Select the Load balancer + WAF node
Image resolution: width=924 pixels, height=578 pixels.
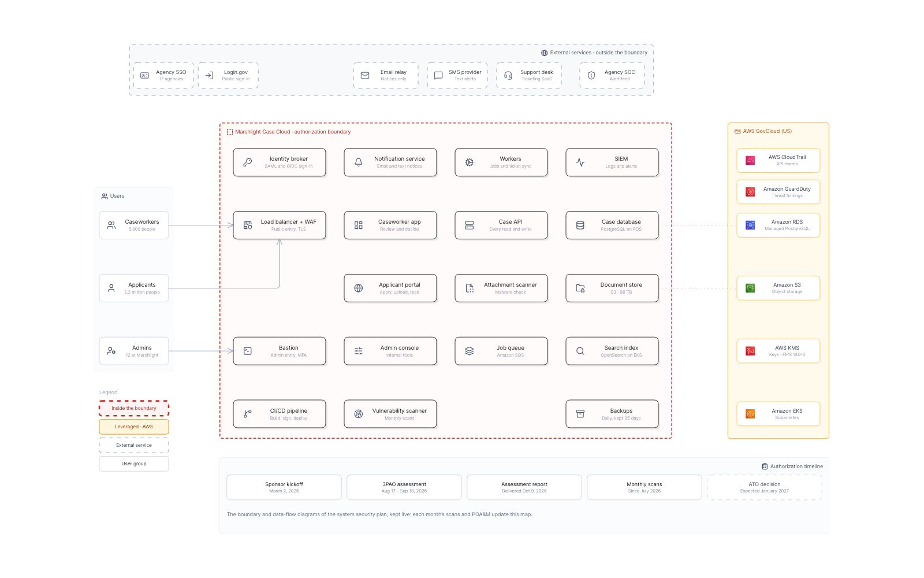click(x=280, y=225)
